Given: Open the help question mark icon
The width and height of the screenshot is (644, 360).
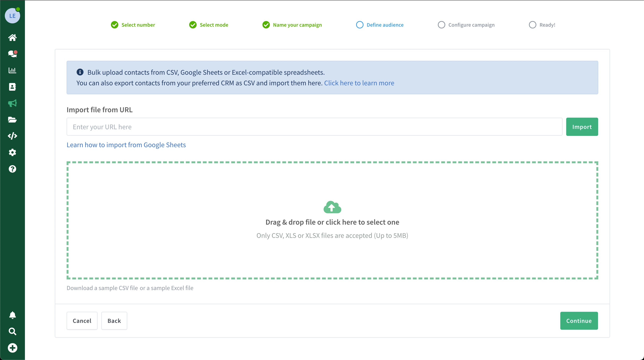Looking at the screenshot, I should [x=12, y=169].
